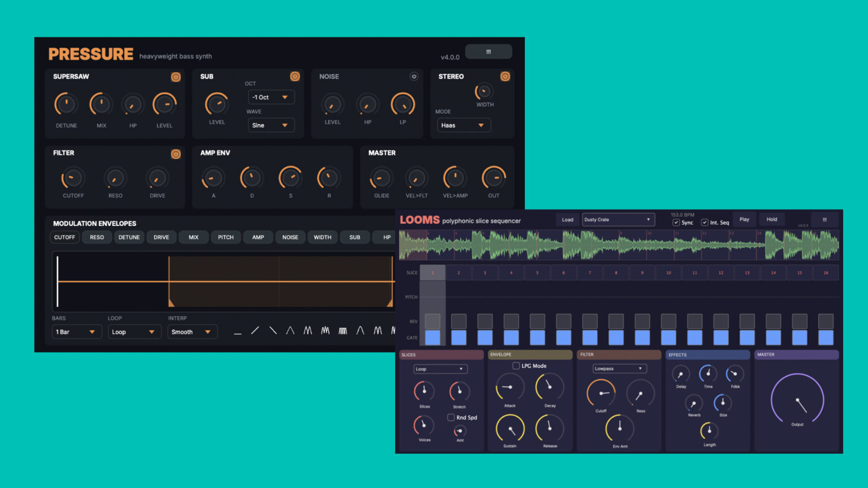The height and width of the screenshot is (488, 868).
Task: Check the Rnd Spd checkbox
Action: 450,418
